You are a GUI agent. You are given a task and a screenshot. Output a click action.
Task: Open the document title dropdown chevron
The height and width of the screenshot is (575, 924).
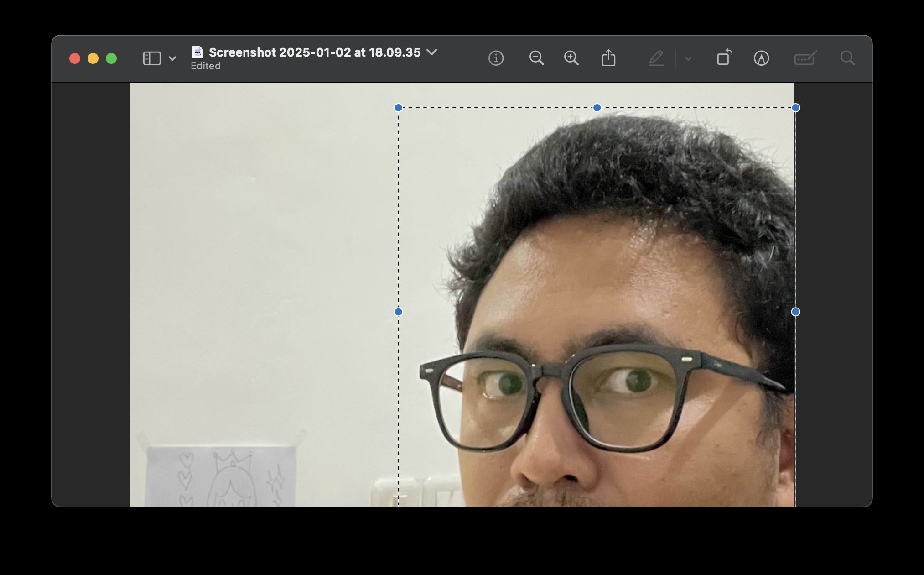[431, 52]
